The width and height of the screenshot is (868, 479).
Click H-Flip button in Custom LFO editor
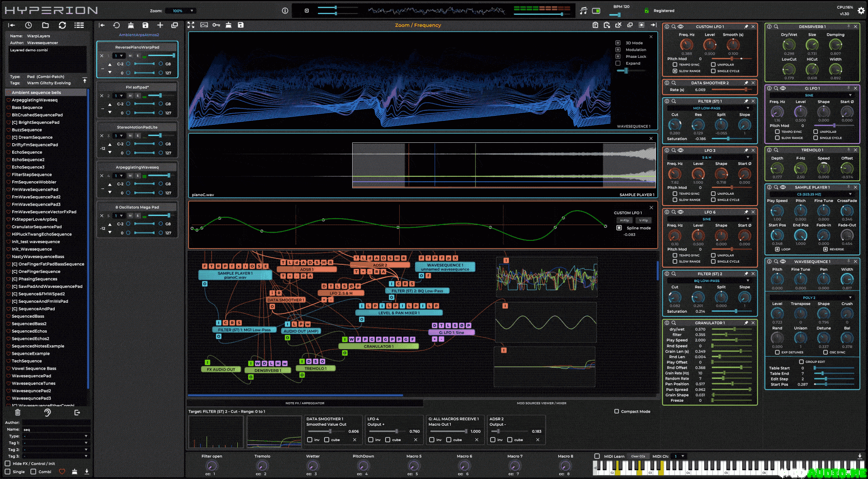pyautogui.click(x=624, y=220)
